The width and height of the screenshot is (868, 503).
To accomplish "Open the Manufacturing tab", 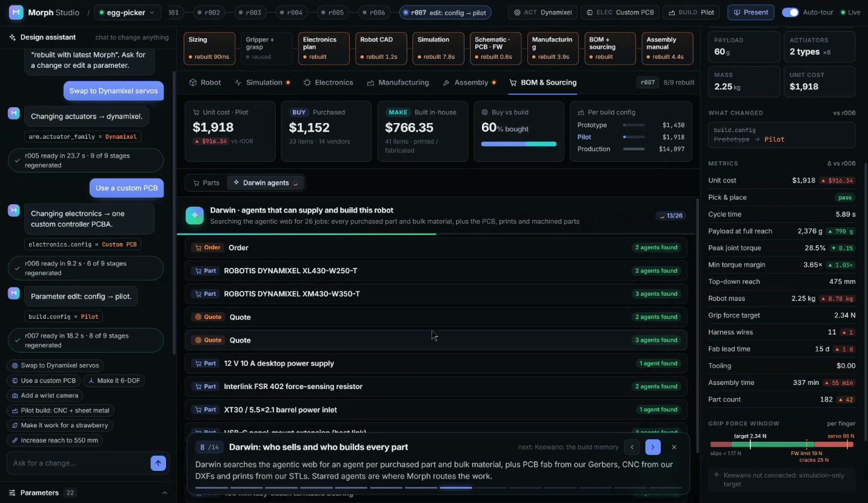I will coord(398,82).
